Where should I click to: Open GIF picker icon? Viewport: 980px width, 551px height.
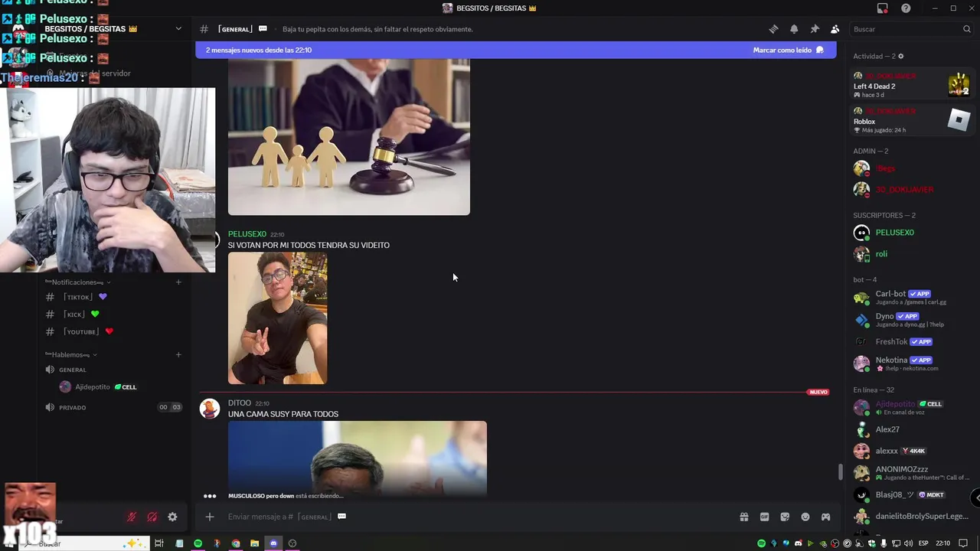764,517
